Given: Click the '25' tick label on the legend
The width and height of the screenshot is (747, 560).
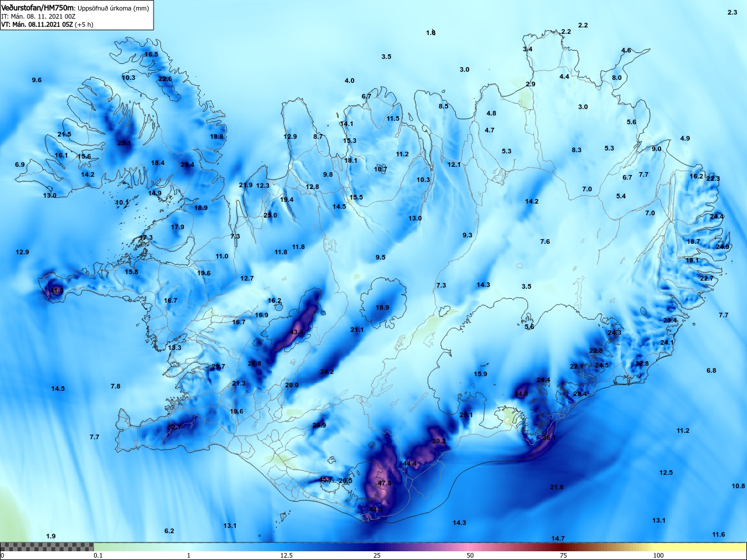Looking at the screenshot, I should pos(377,556).
